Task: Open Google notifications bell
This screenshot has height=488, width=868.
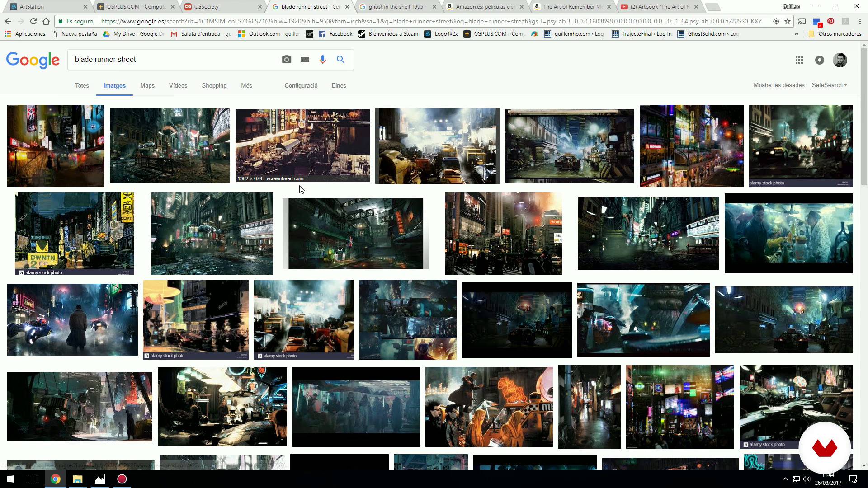Action: tap(820, 60)
